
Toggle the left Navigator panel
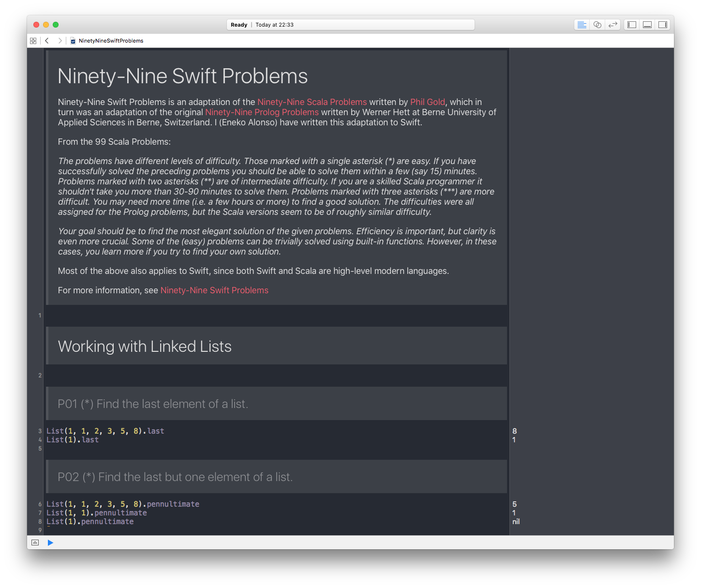coord(632,25)
